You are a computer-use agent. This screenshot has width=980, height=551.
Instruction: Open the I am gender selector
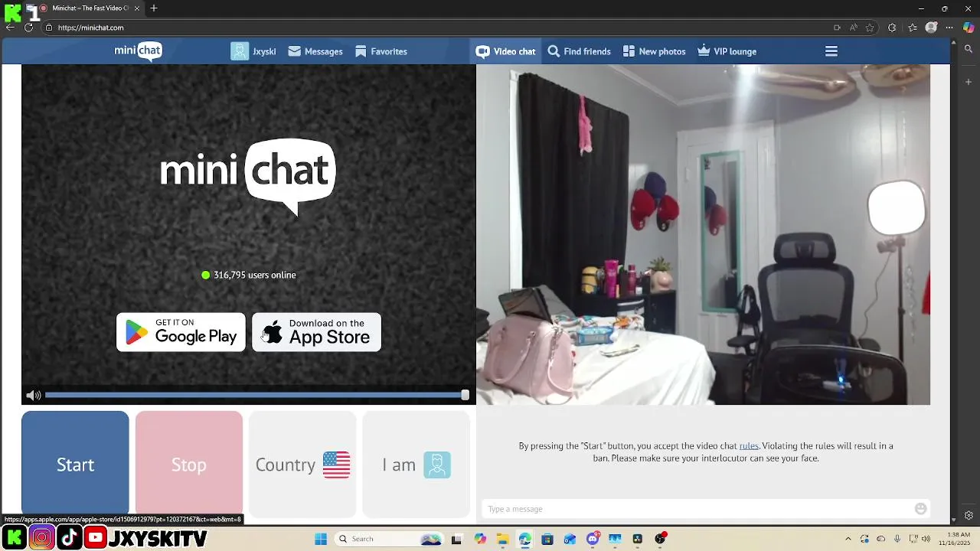(x=416, y=465)
